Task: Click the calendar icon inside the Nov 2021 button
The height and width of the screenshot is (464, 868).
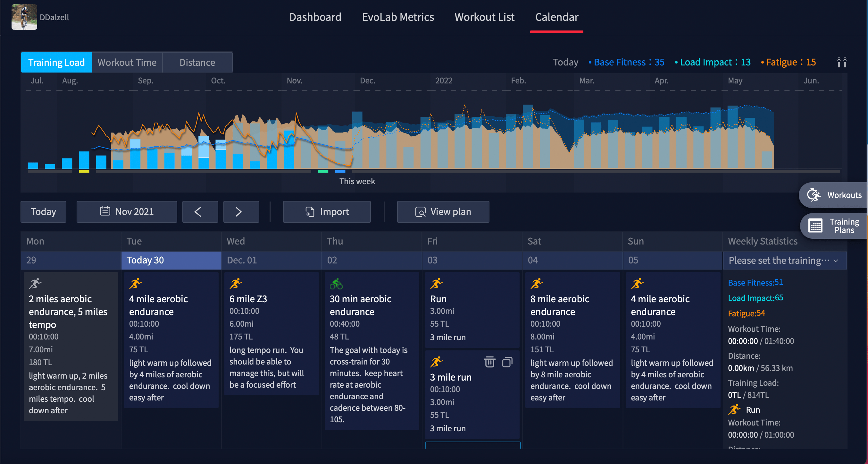Action: [x=105, y=211]
